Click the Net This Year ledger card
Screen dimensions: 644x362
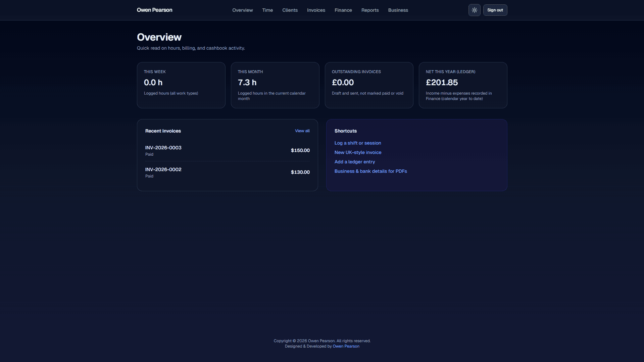[x=463, y=85]
